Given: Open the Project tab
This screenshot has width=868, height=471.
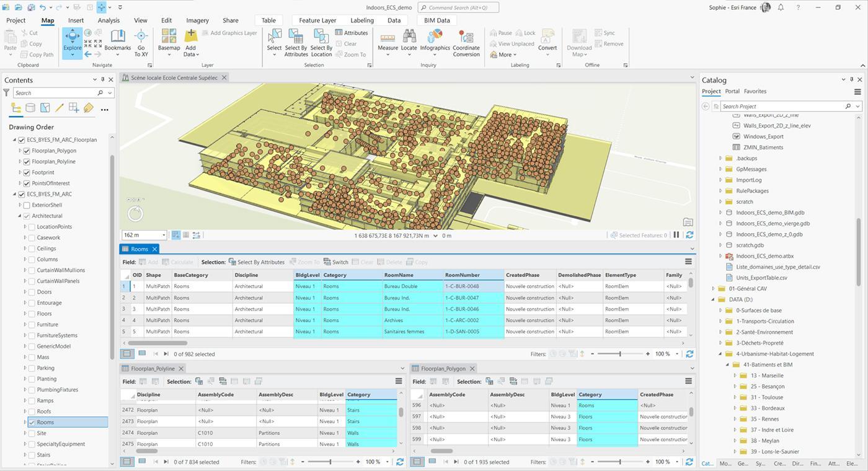Looking at the screenshot, I should [x=16, y=20].
